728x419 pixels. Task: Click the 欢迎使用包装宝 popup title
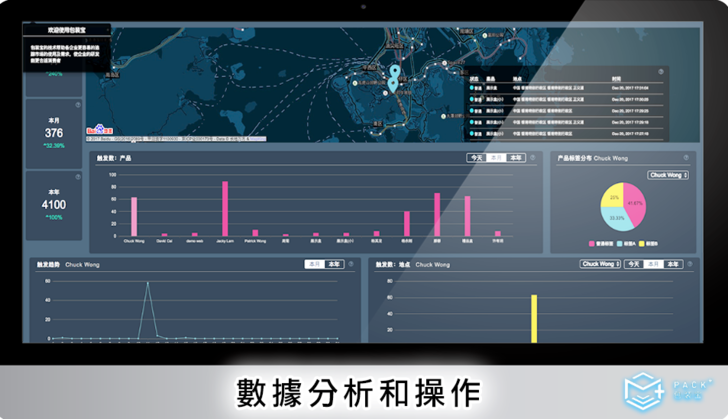pos(66,30)
